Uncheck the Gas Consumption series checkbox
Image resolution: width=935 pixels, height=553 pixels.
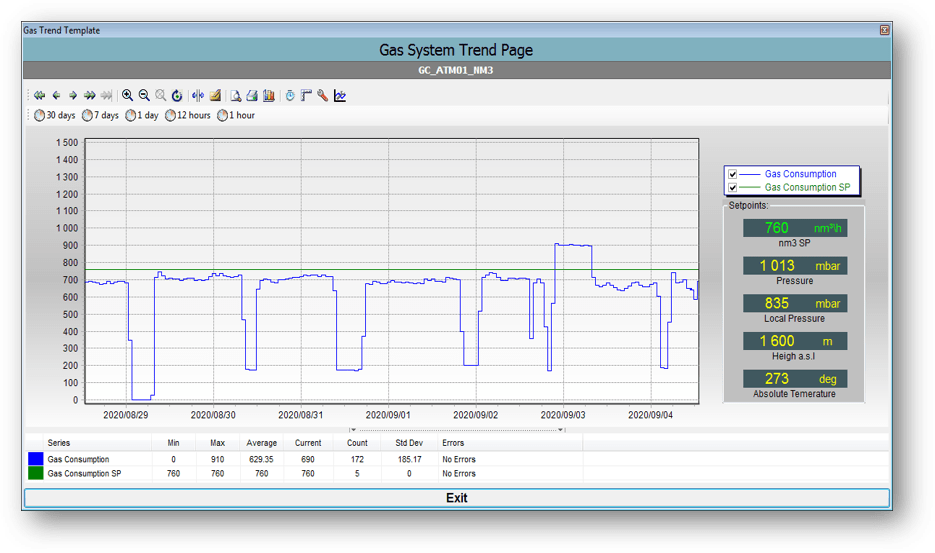point(733,174)
